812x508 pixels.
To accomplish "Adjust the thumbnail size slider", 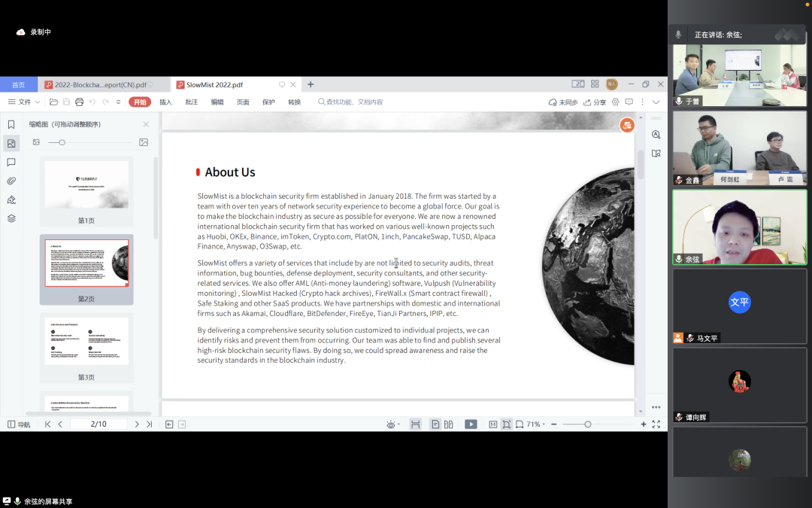I will 62,142.
